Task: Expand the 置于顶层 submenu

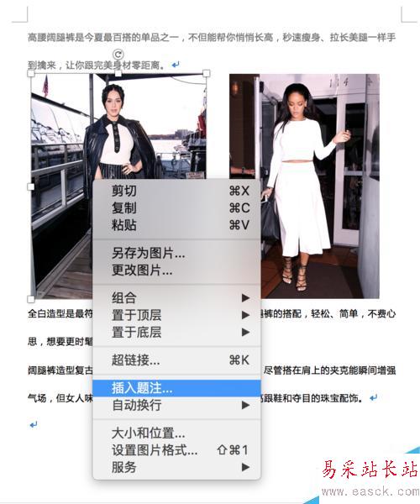Action: (176, 315)
